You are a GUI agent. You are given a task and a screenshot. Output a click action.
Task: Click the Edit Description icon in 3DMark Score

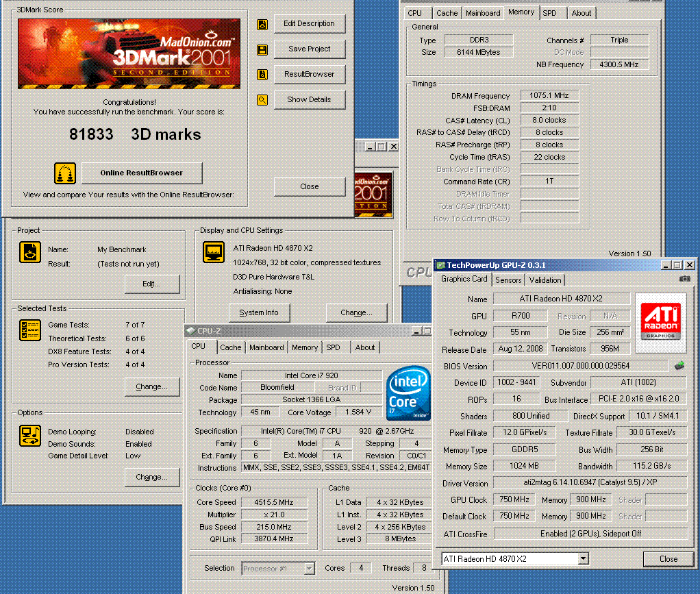pyautogui.click(x=262, y=25)
